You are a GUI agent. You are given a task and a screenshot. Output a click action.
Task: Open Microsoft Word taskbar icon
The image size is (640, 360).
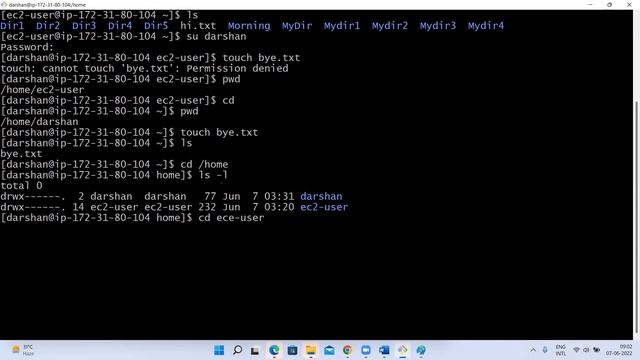click(384, 350)
